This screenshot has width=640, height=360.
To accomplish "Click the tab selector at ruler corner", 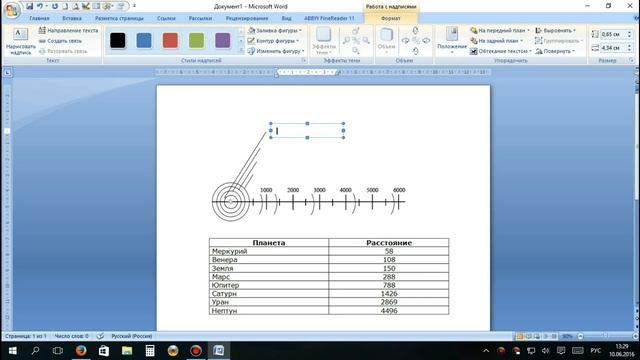I will click(7, 73).
